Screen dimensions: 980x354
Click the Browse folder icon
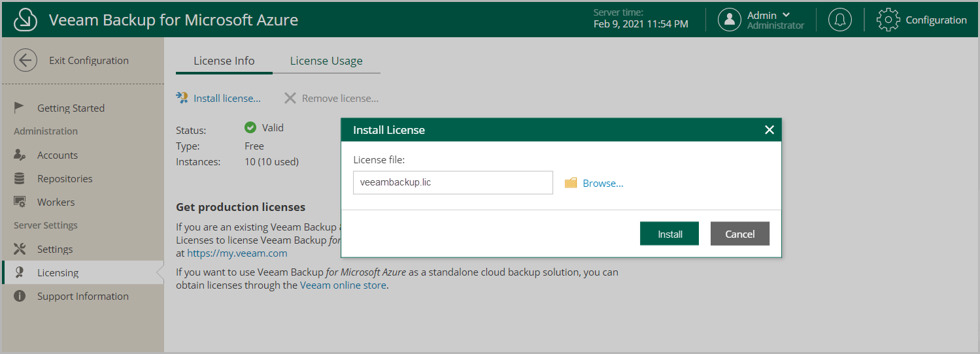click(571, 183)
